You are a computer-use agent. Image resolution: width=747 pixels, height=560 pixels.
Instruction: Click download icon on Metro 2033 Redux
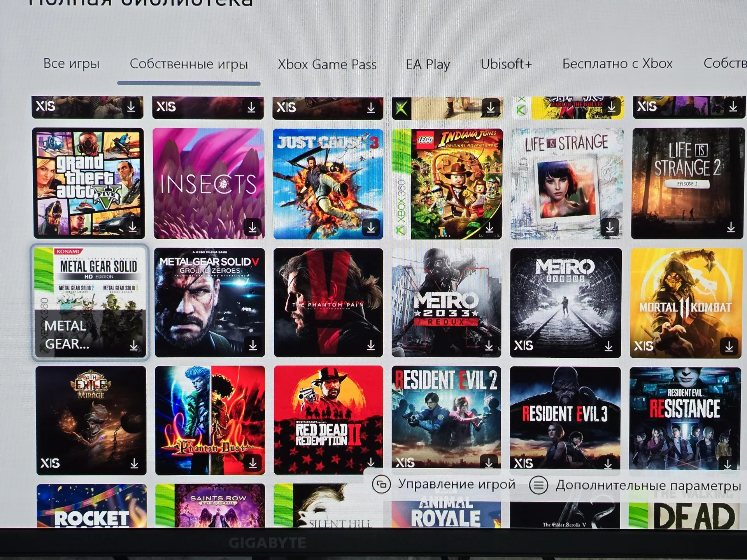click(x=489, y=346)
